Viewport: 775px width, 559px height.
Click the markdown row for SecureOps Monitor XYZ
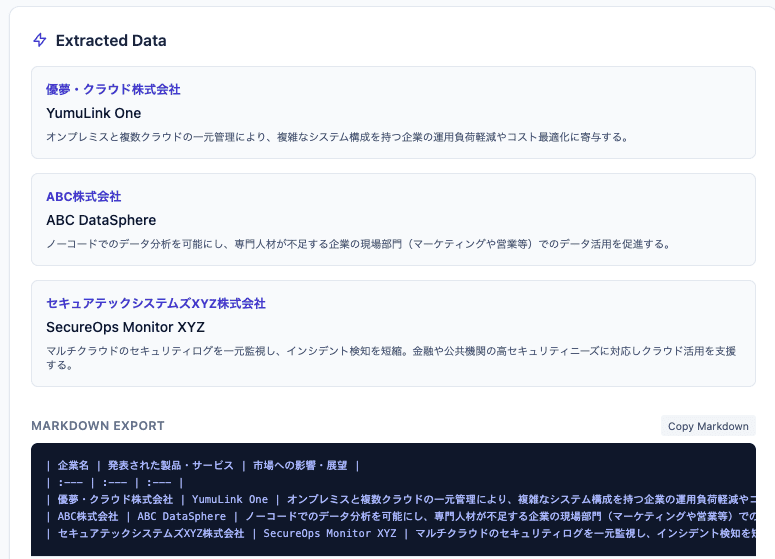[401, 533]
